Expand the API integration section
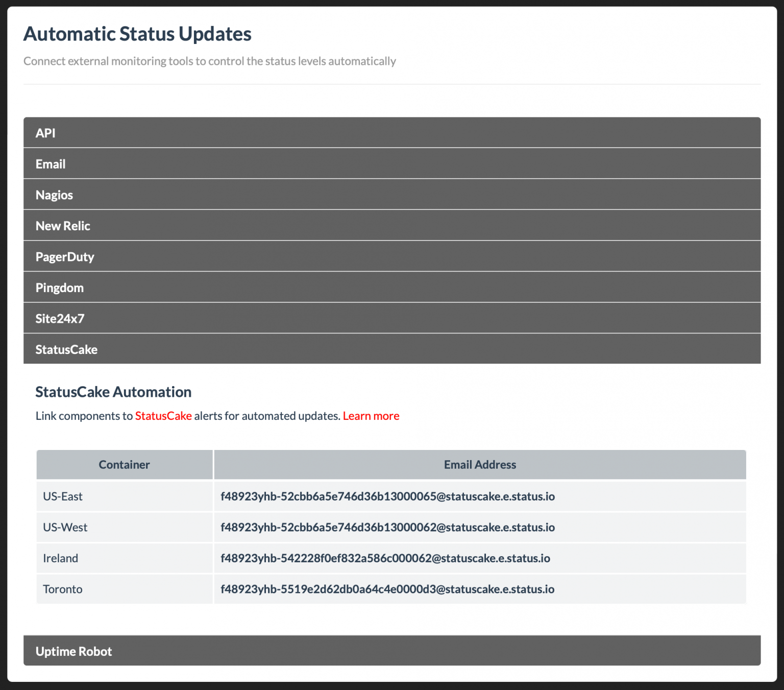The width and height of the screenshot is (784, 690). [x=46, y=133]
